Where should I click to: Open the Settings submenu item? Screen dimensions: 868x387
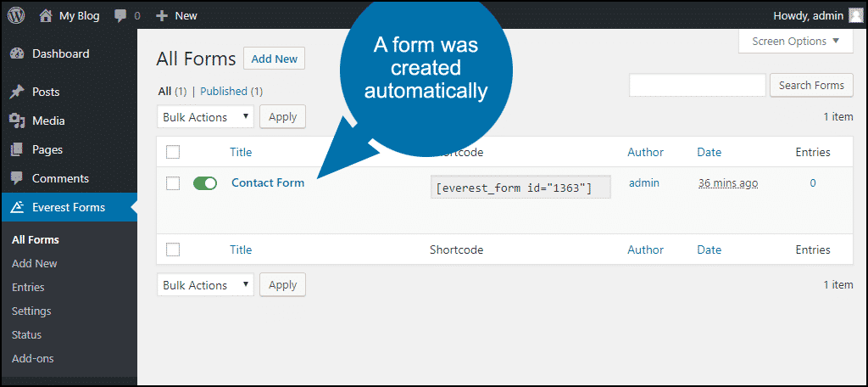[31, 311]
